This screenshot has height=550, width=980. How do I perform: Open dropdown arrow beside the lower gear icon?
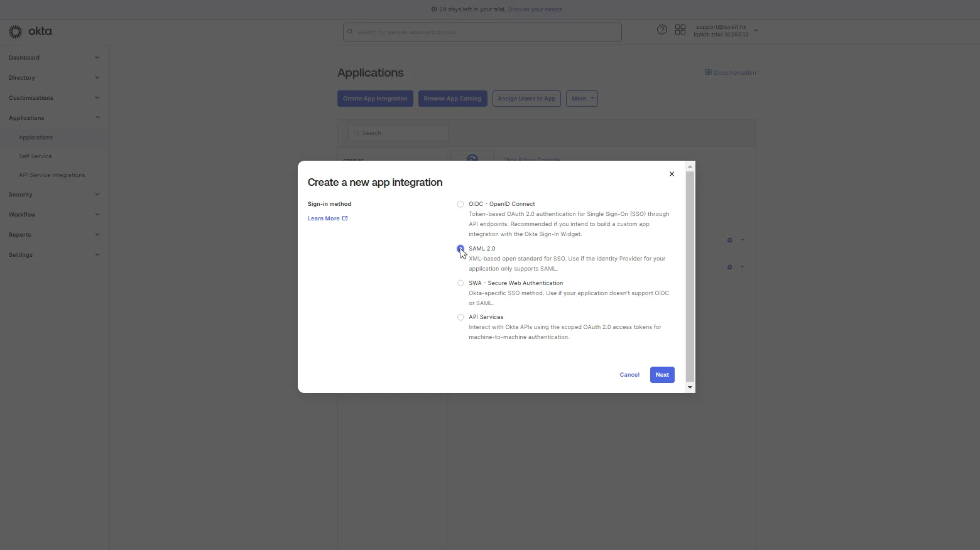click(742, 267)
